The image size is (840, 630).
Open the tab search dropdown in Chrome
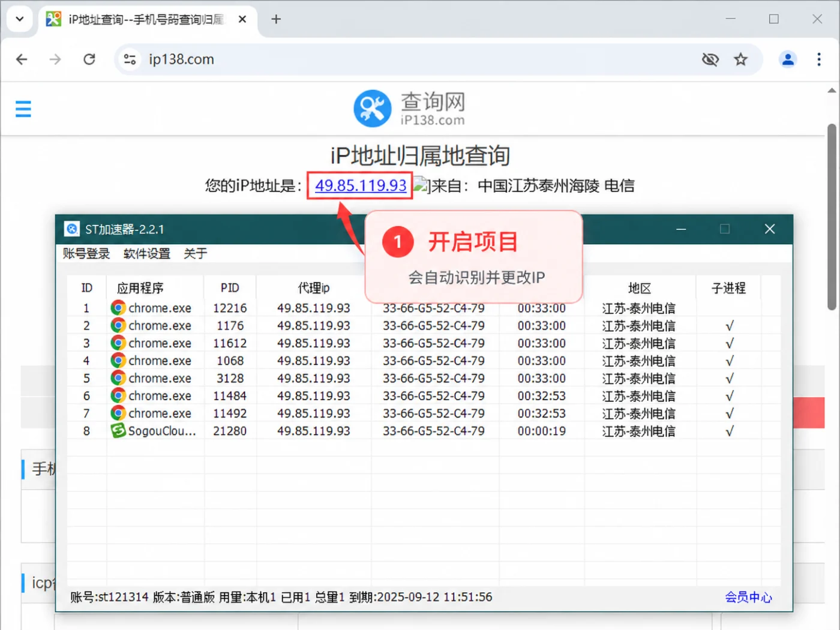point(20,19)
